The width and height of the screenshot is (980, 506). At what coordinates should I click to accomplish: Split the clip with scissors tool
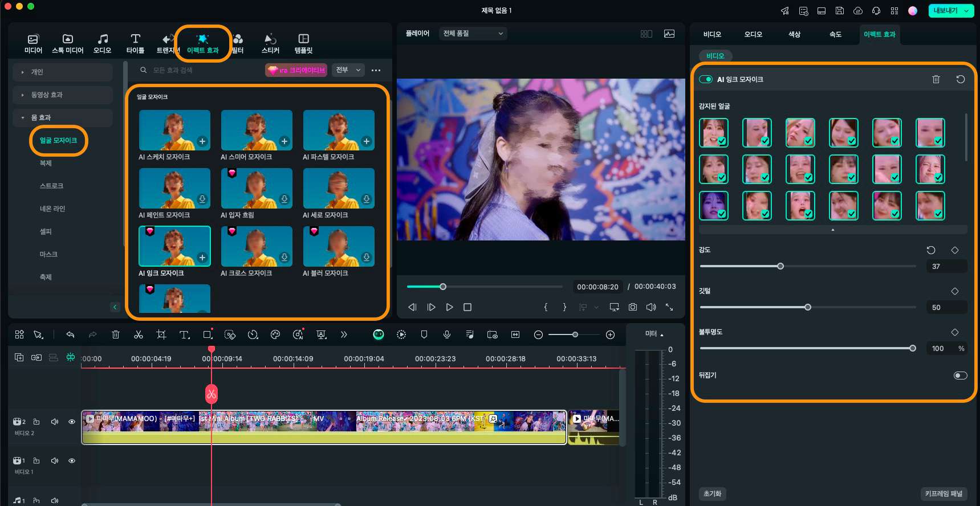click(x=139, y=334)
